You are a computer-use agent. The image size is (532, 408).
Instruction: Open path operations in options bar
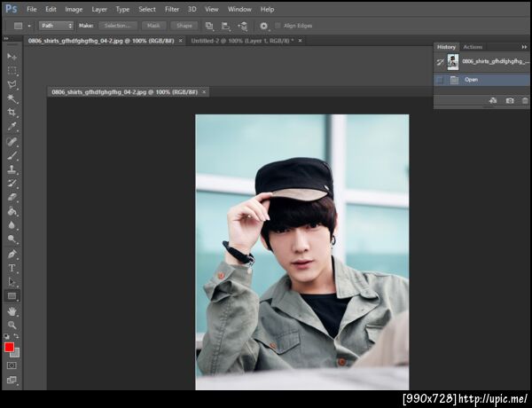tap(209, 26)
